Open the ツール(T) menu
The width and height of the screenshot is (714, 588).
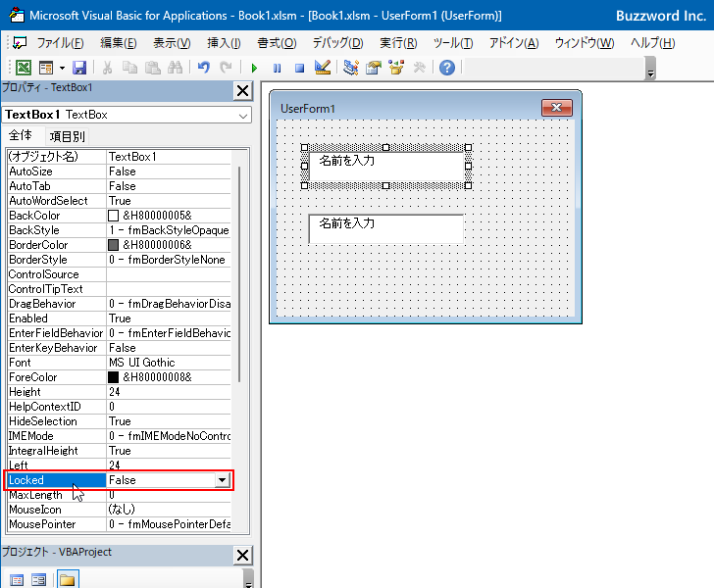pos(453,43)
